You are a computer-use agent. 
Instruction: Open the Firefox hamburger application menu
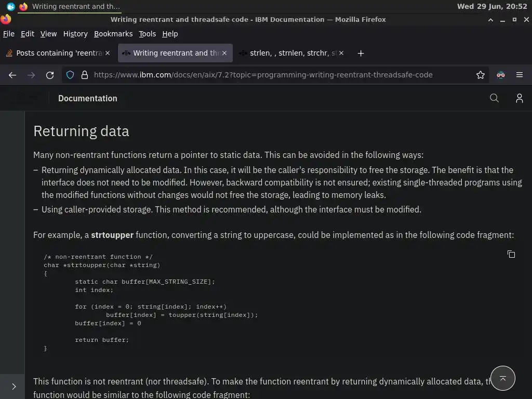519,75
